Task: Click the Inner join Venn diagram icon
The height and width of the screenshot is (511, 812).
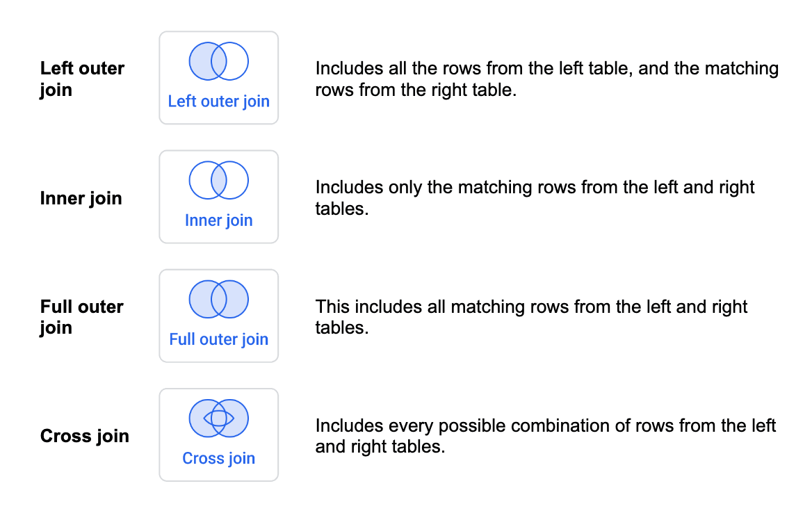Action: (218, 180)
